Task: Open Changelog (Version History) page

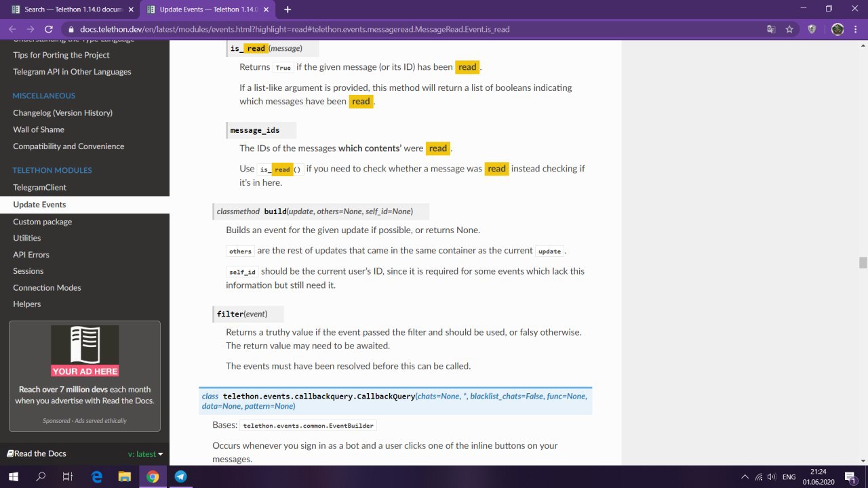Action: click(x=62, y=113)
